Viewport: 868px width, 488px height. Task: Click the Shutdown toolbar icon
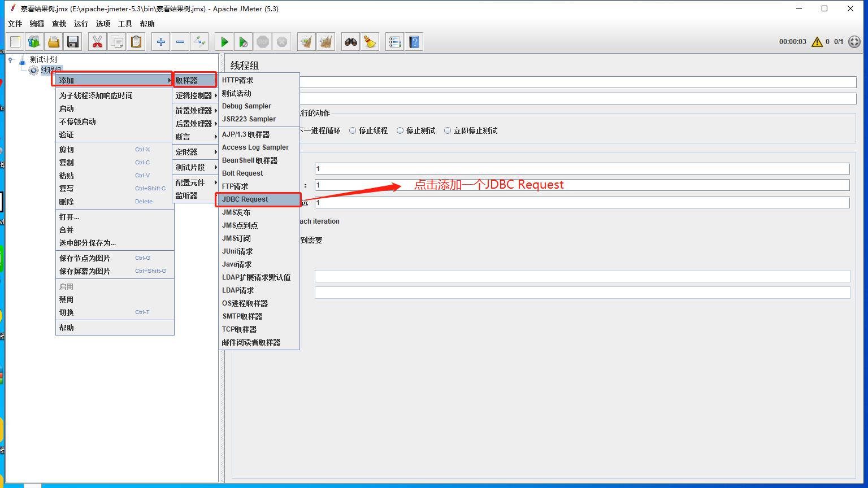[x=282, y=42]
